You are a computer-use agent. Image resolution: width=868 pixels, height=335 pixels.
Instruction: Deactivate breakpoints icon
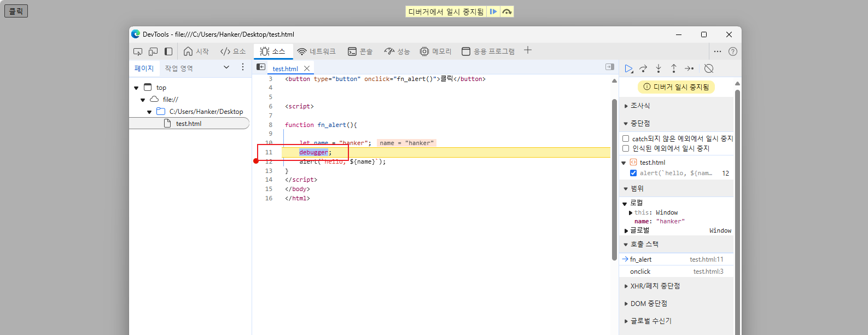click(x=709, y=68)
